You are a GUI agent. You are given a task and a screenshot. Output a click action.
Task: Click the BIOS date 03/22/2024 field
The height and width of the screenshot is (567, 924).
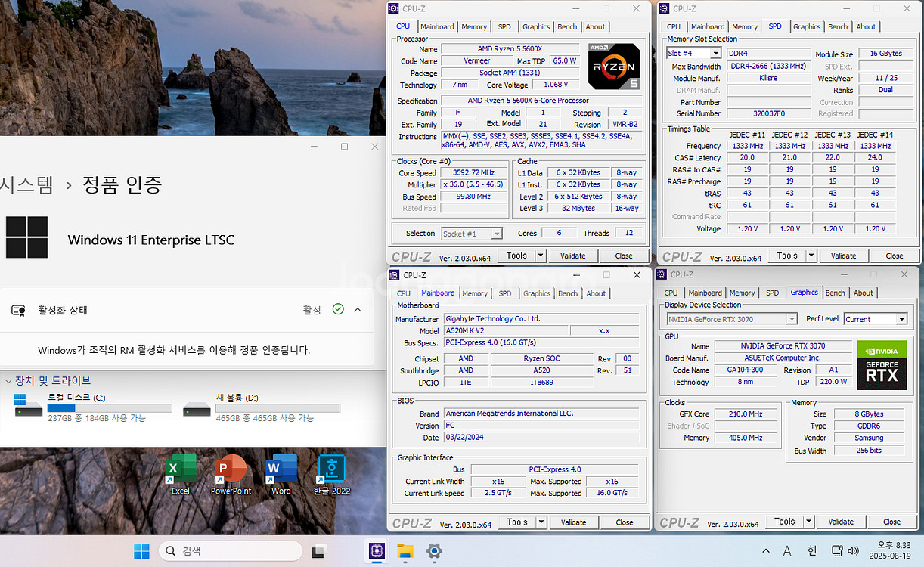(541, 438)
